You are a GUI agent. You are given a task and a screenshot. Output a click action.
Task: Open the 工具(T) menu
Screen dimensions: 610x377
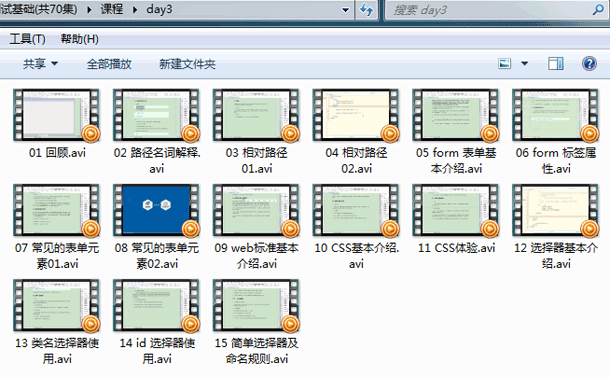(x=27, y=39)
